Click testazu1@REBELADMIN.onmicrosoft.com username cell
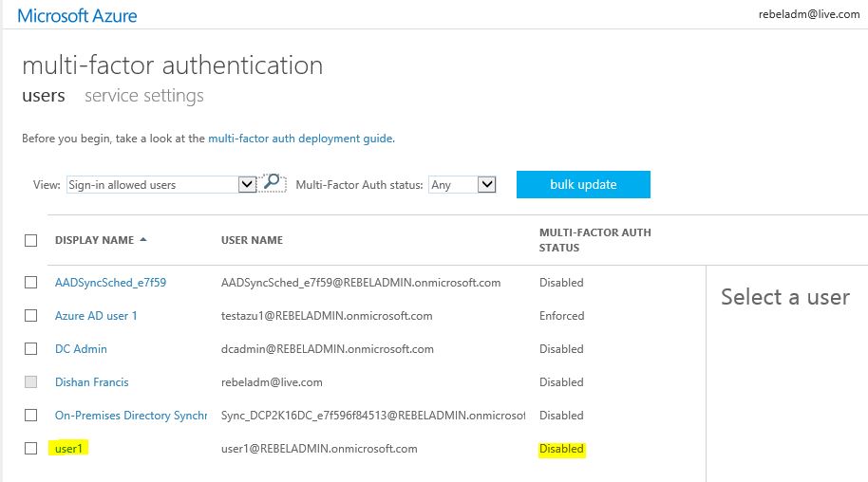 click(x=327, y=315)
